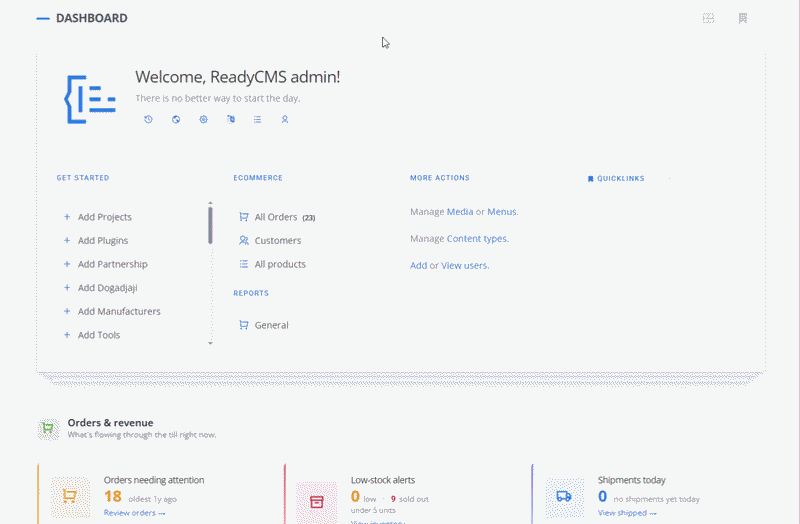Click the (23) count beside All Orders
Image resolution: width=800 pixels, height=524 pixels.
(309, 218)
